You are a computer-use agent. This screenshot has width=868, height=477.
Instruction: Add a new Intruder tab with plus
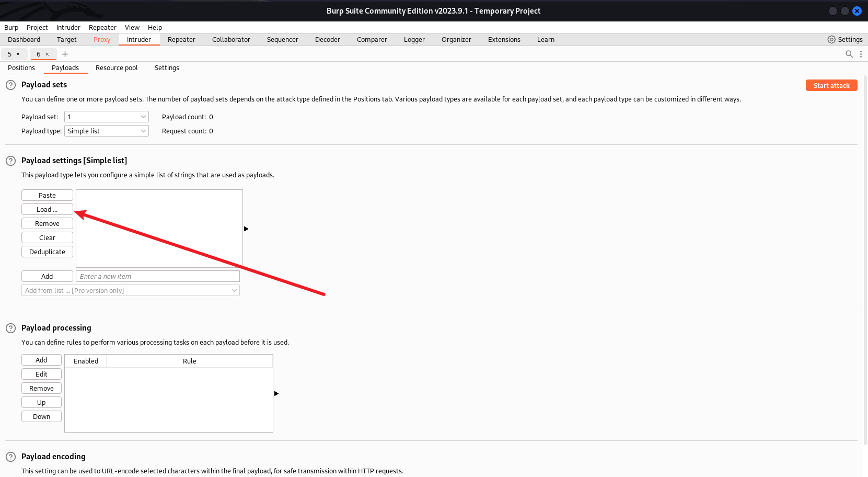coord(65,54)
